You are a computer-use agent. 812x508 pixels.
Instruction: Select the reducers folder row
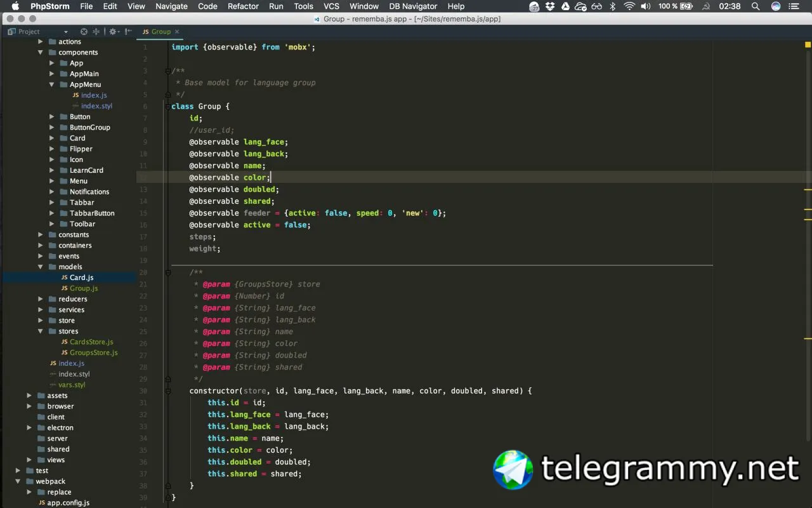73,299
